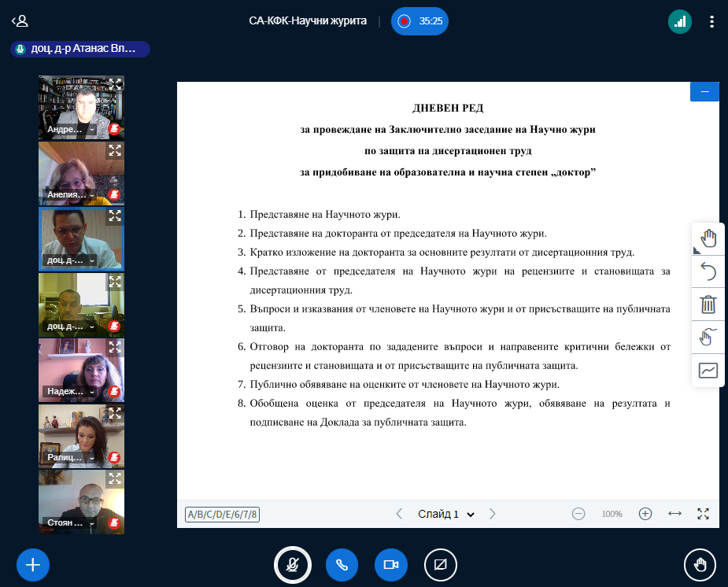Toggle palm rejection tool icon
Viewport: 728px width, 587px height.
(708, 338)
